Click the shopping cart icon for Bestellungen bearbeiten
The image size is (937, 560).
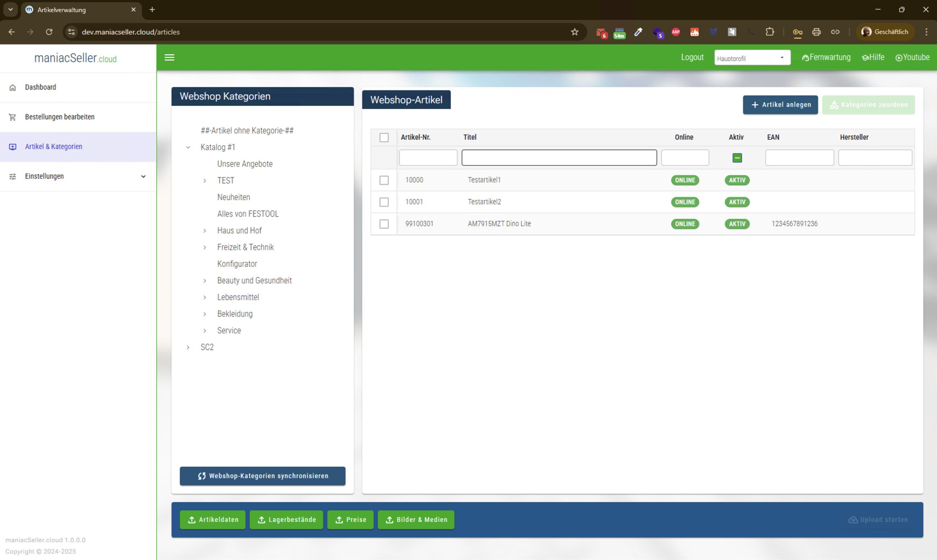point(12,117)
